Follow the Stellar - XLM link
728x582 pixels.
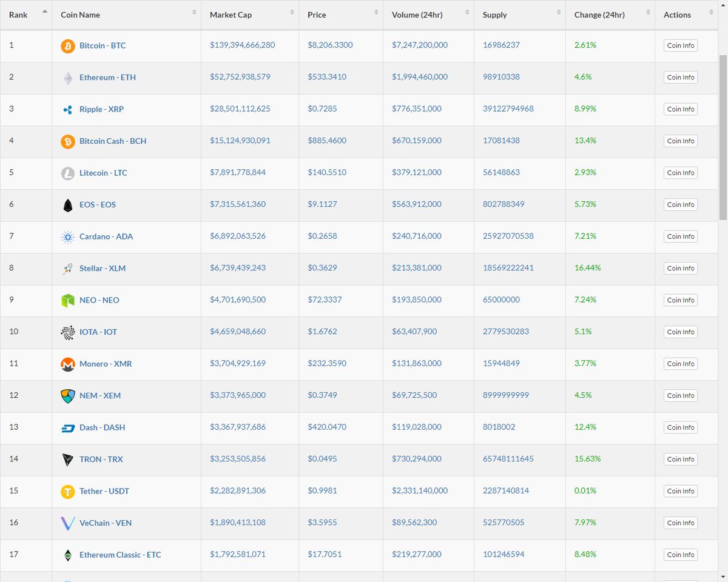tap(103, 269)
